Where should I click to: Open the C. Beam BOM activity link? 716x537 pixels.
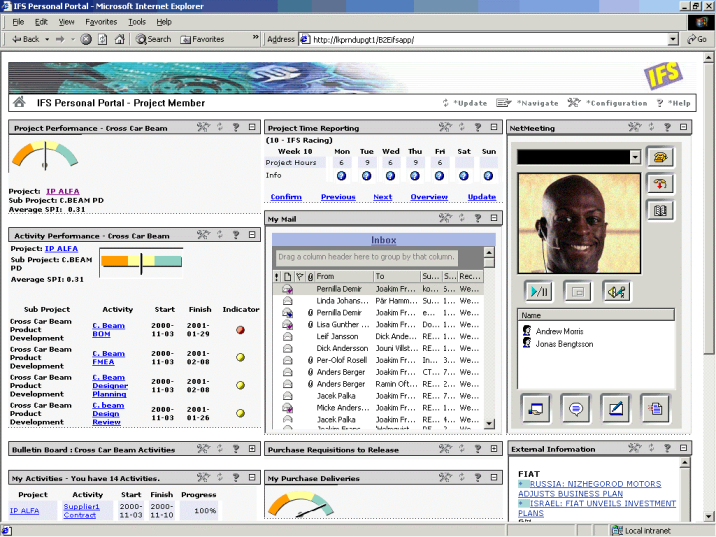[x=108, y=330]
